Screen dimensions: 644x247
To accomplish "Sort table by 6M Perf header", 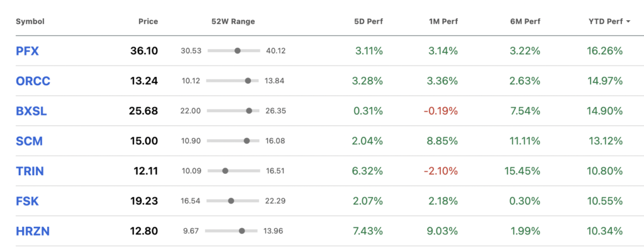I will (525, 21).
